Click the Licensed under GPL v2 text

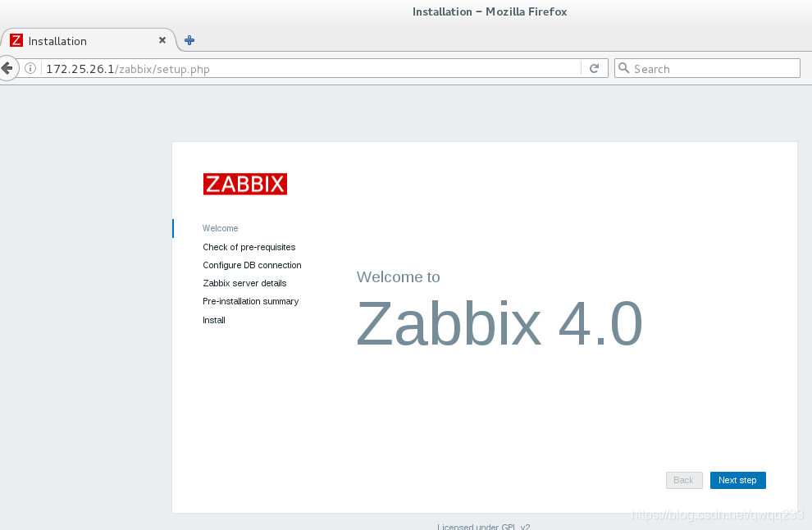(484, 526)
